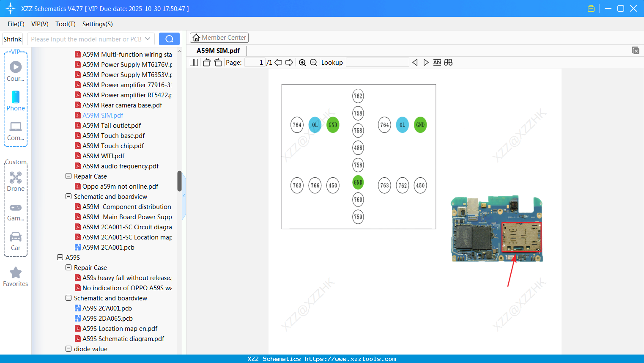Close the document tab with the top-right icon

tap(636, 50)
